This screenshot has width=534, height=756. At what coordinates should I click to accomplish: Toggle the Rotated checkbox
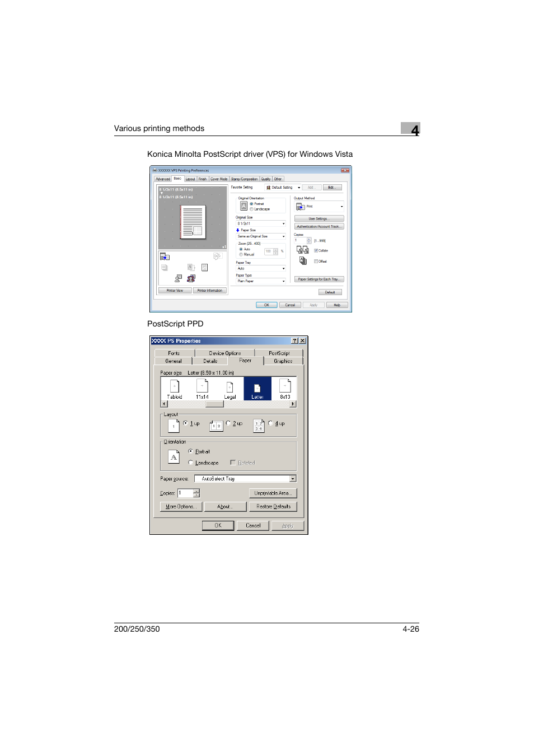click(233, 463)
